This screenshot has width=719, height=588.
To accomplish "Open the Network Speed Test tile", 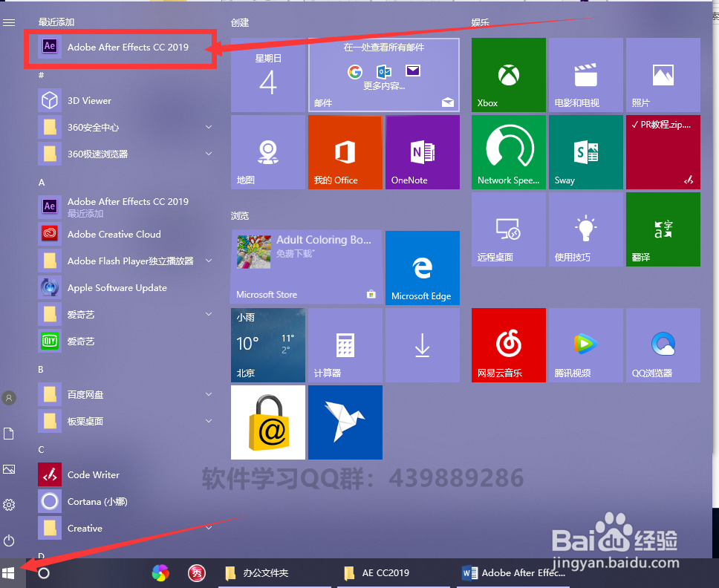I will pos(509,152).
